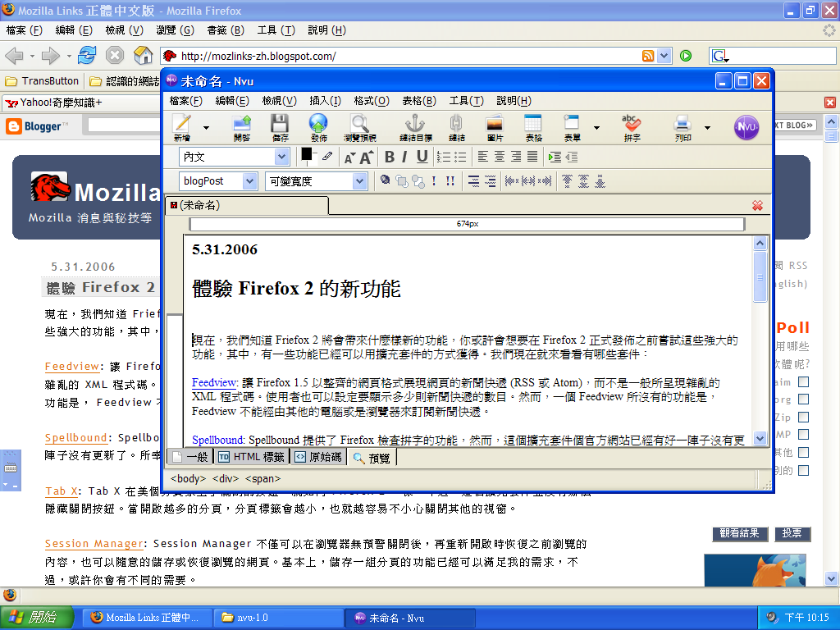Open Nvu 插入(I) menu
The height and width of the screenshot is (630, 840).
tap(325, 101)
